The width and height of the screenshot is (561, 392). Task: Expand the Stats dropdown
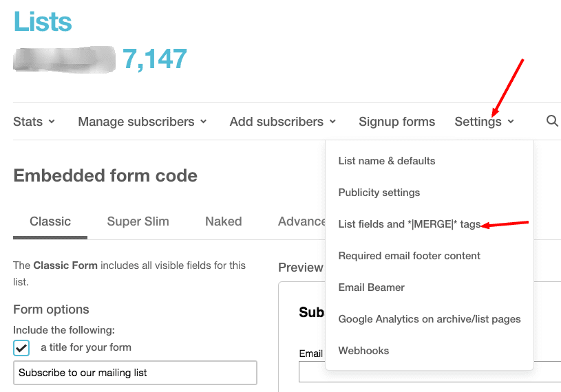click(34, 122)
